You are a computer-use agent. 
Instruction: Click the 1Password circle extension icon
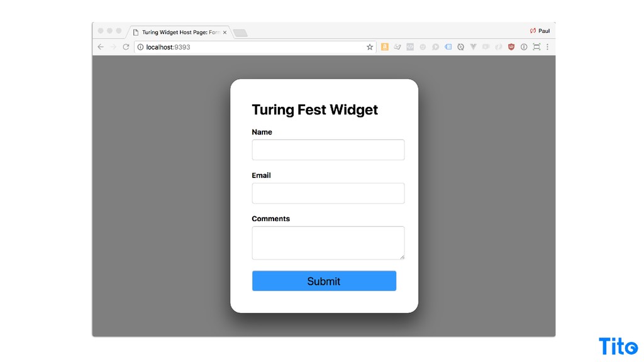pyautogui.click(x=524, y=47)
